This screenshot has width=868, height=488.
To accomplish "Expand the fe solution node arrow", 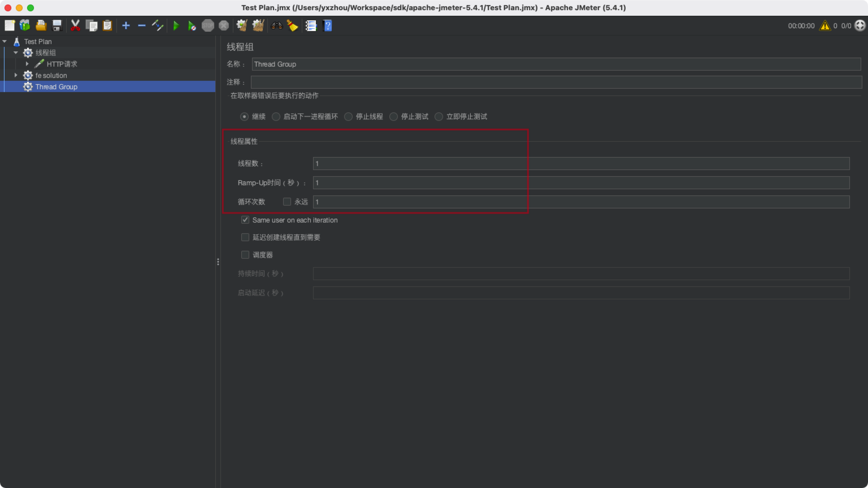I will 16,75.
